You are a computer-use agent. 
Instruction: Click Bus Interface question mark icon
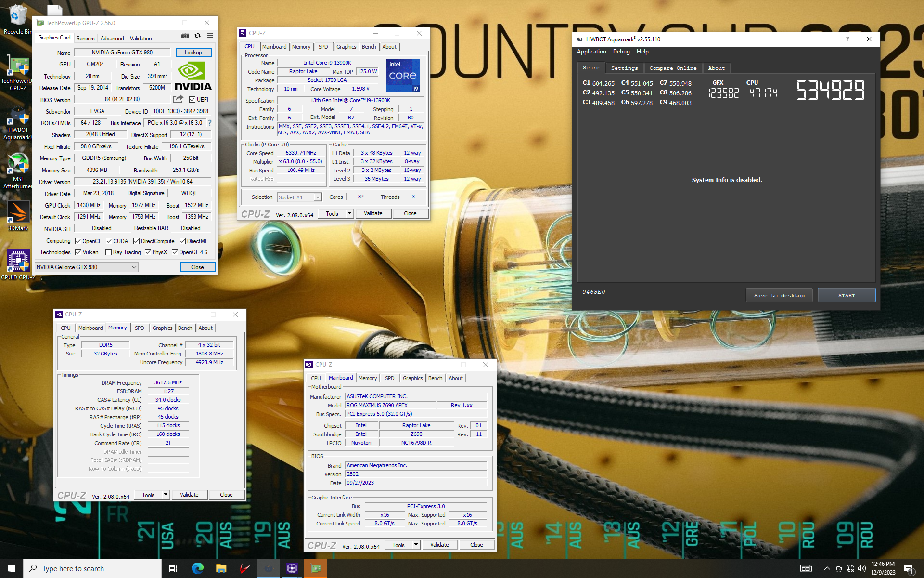tap(210, 123)
